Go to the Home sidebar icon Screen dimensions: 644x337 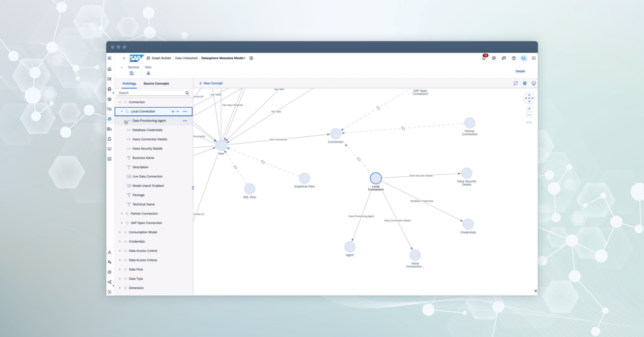pos(109,69)
